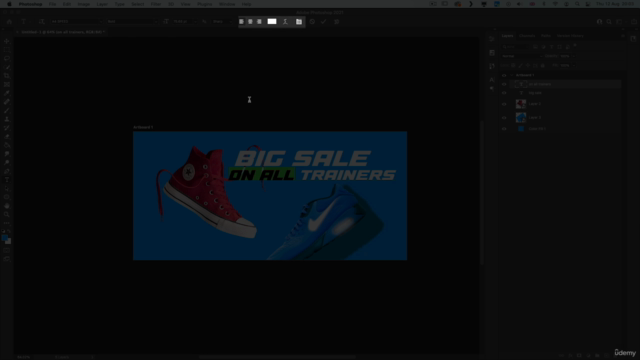The height and width of the screenshot is (360, 640).
Task: Open the Apple menu
Action: click(9, 4)
